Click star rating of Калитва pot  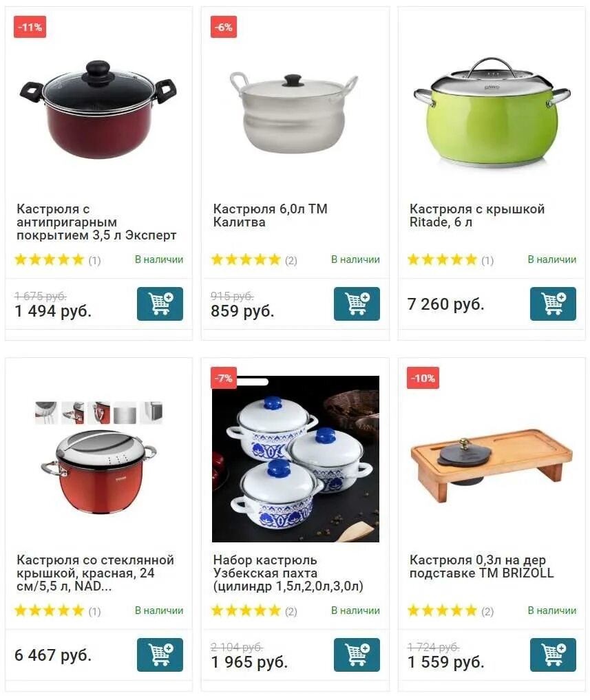point(246,259)
